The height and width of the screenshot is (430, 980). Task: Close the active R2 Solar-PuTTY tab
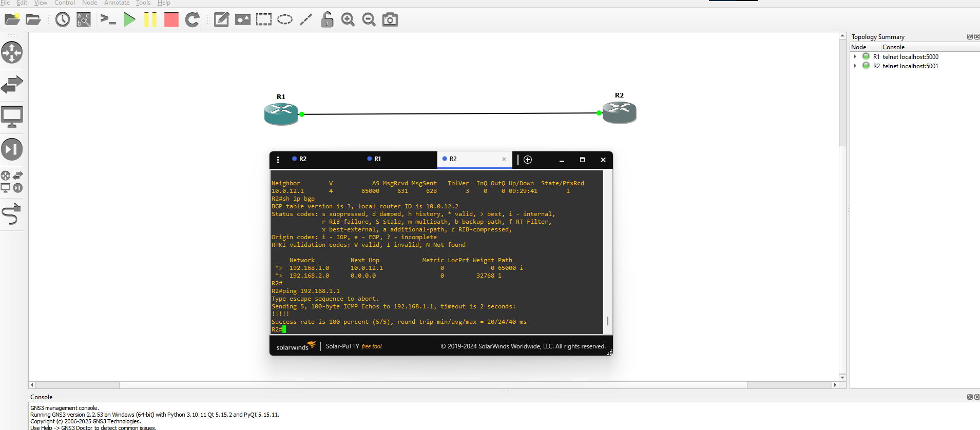point(504,159)
